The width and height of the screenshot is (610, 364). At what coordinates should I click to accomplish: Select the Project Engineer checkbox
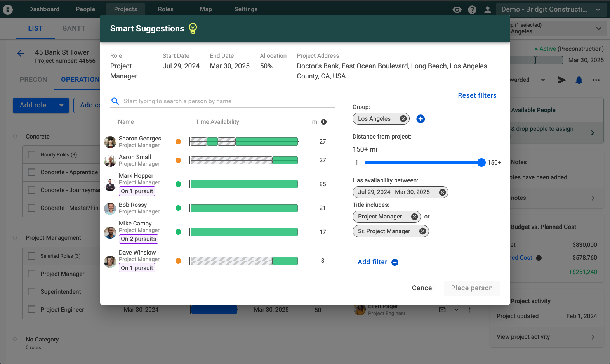pyautogui.click(x=32, y=310)
